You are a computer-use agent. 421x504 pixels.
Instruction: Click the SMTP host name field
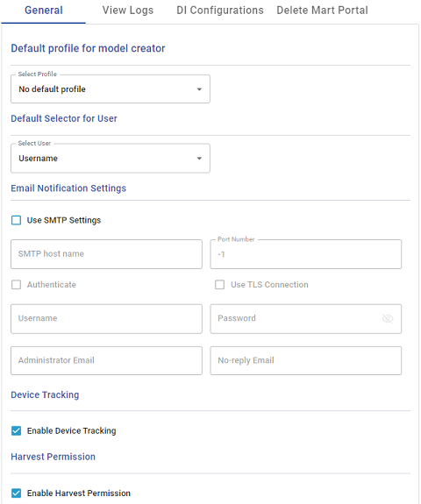(x=106, y=254)
